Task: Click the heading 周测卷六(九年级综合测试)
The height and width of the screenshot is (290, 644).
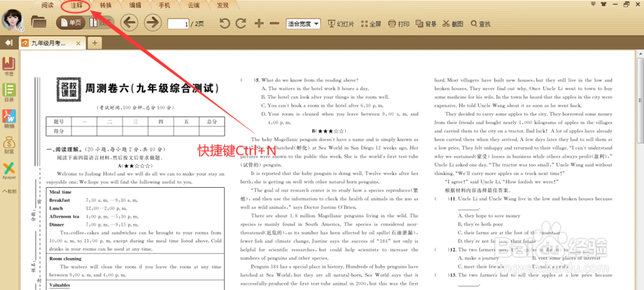Action: (x=151, y=89)
